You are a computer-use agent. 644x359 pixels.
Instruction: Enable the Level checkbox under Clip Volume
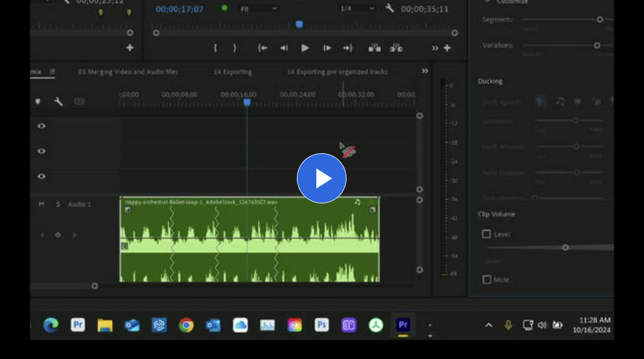click(x=486, y=234)
